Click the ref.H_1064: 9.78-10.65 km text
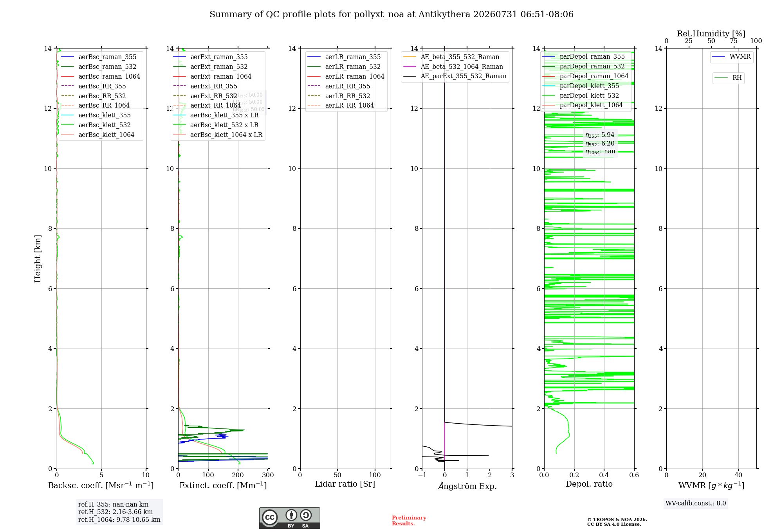Screen dimensions: 783x532 (x=119, y=520)
